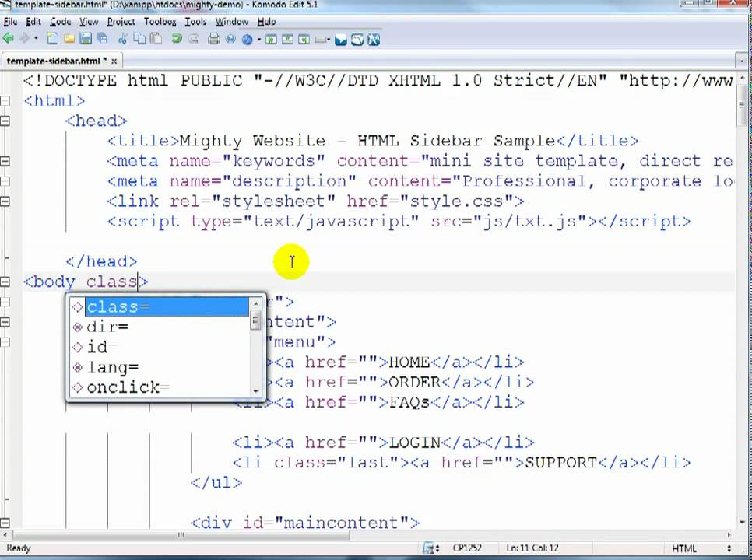This screenshot has height=560, width=752.
Task: Open the Tools menu
Action: 195,22
